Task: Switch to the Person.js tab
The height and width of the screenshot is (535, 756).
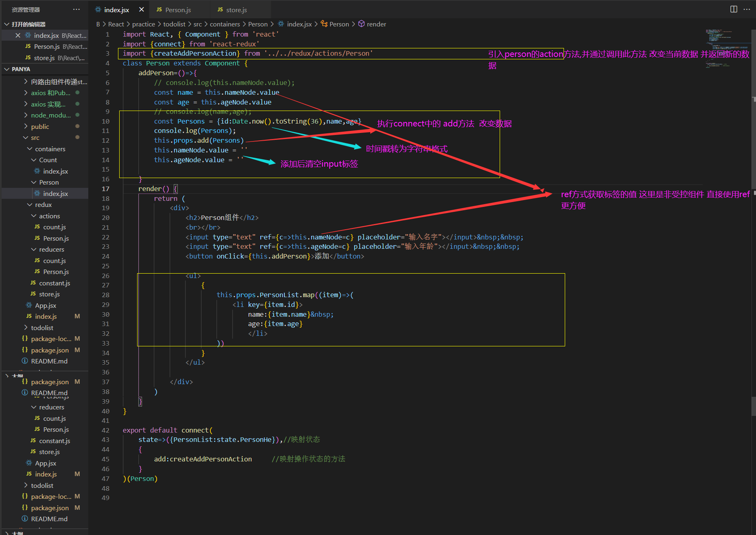Action: 178,10
